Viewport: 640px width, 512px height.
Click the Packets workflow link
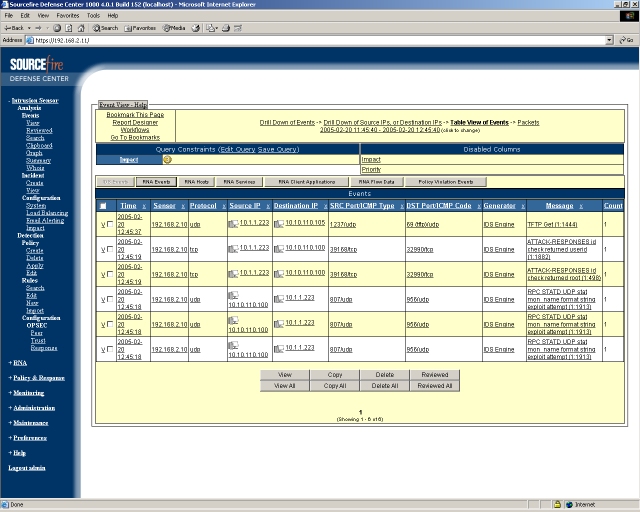(528, 122)
